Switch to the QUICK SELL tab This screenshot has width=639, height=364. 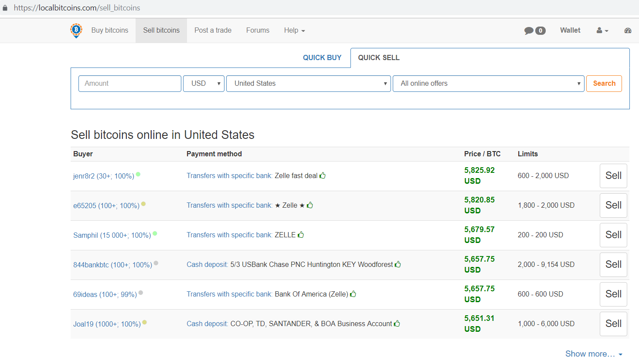point(379,57)
